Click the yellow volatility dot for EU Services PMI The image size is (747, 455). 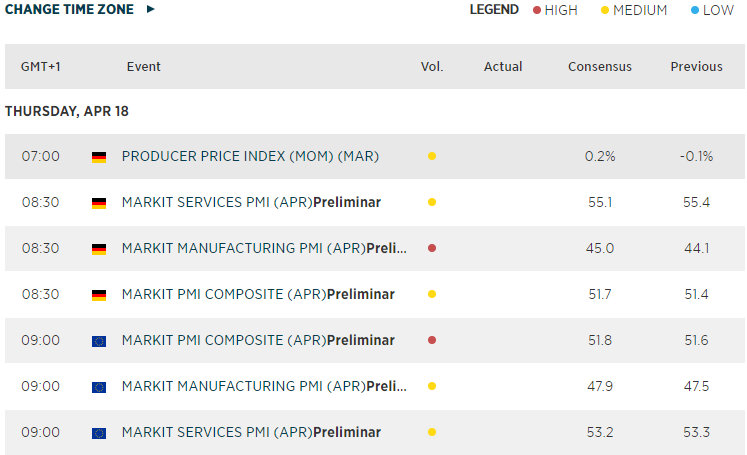tap(431, 433)
